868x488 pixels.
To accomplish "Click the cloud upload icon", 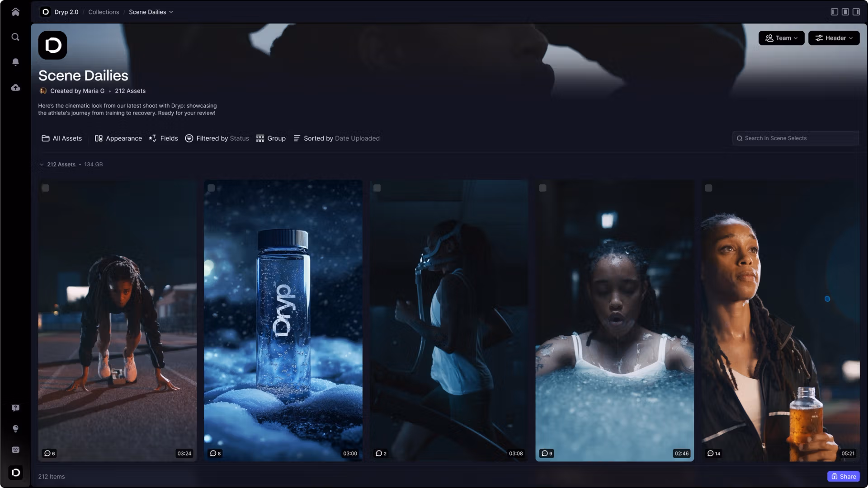I will point(15,88).
